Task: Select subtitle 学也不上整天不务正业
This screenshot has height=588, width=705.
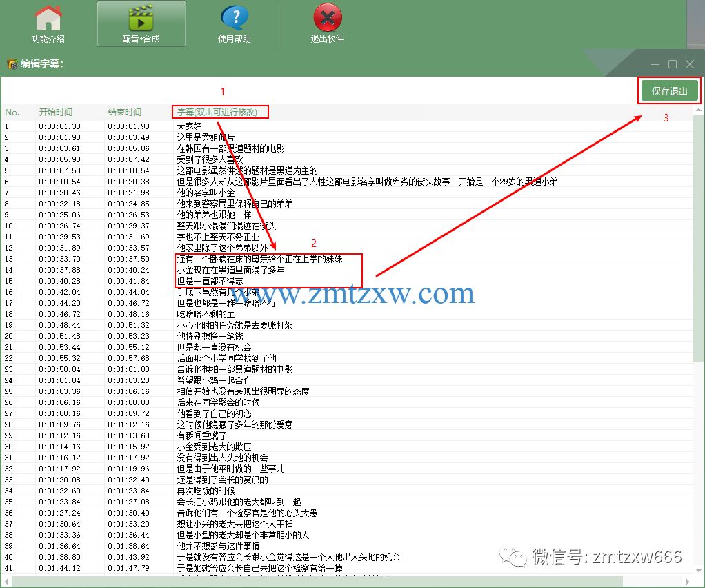Action: point(218,237)
